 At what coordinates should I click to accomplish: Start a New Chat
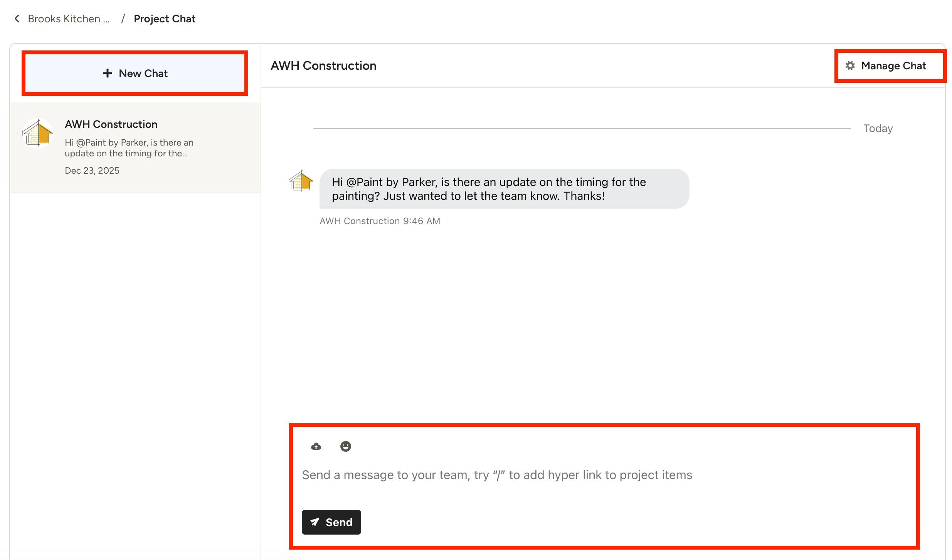tap(135, 73)
